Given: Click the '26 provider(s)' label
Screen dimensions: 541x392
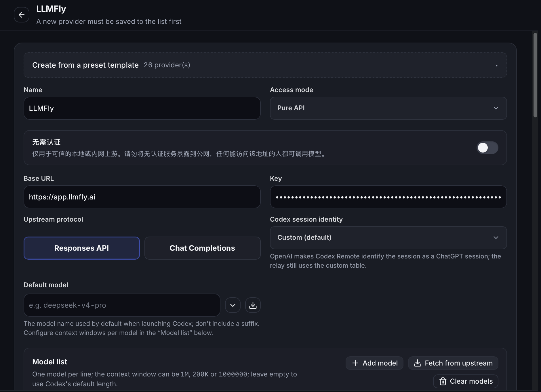Looking at the screenshot, I should click(x=167, y=65).
